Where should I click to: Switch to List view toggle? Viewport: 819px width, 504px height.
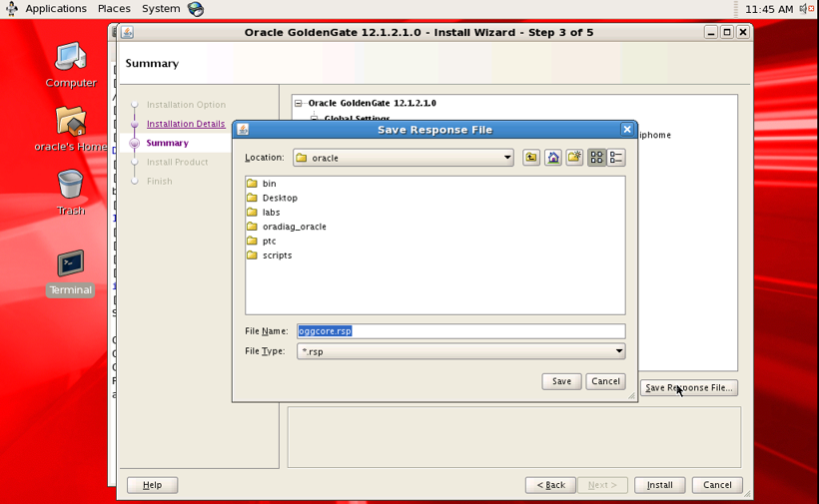click(x=596, y=158)
